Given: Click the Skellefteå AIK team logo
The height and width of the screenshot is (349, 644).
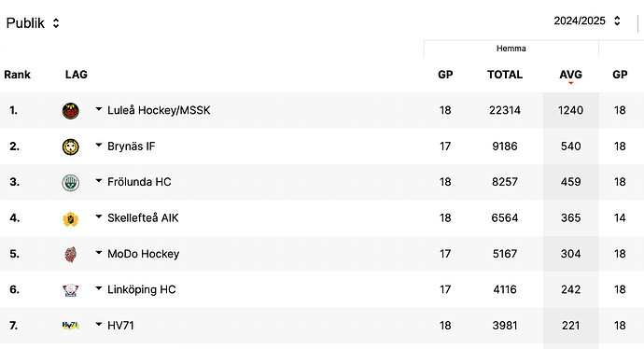Looking at the screenshot, I should click(71, 219).
